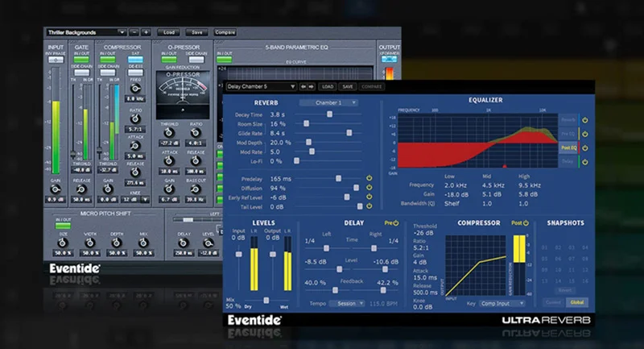Click the Mix dry/wet slider handle
The width and height of the screenshot is (644, 349).
click(x=266, y=301)
